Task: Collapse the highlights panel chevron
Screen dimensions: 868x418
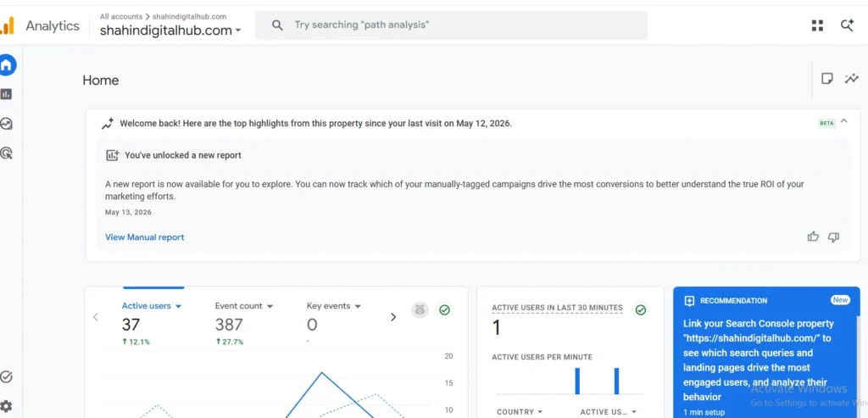Action: coord(843,121)
